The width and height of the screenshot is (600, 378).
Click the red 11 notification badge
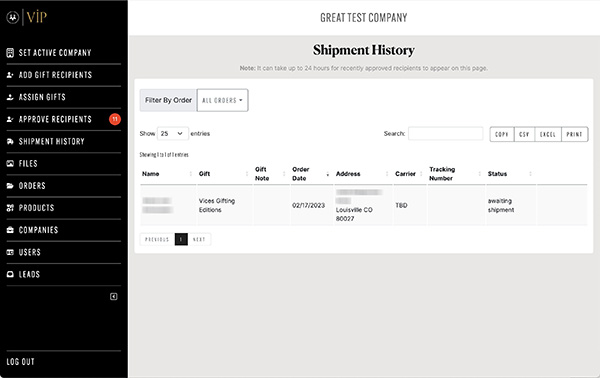tap(115, 119)
